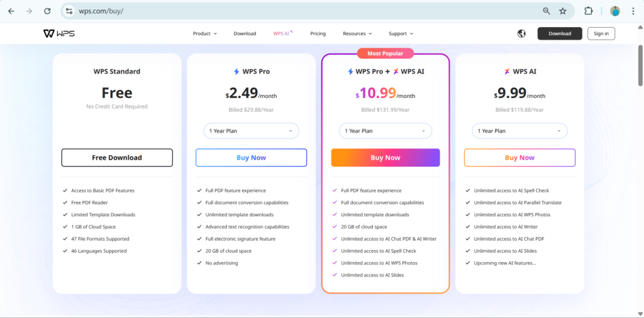644x318 pixels.
Task: Click the zoom magnifier icon in address bar
Action: [x=547, y=11]
